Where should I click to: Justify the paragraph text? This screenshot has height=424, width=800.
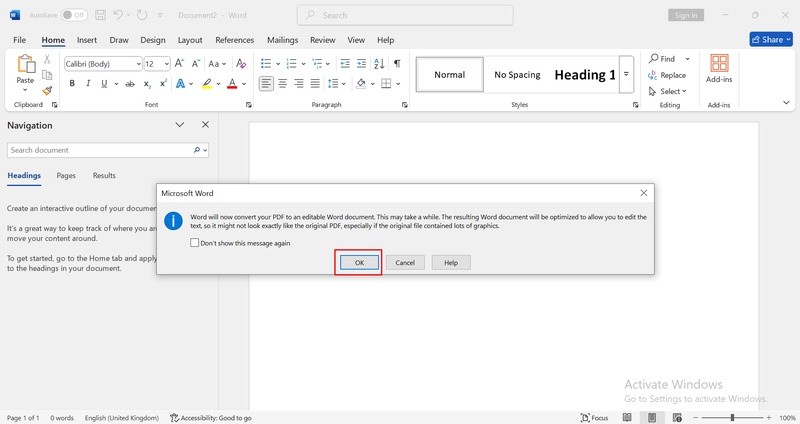[x=315, y=83]
